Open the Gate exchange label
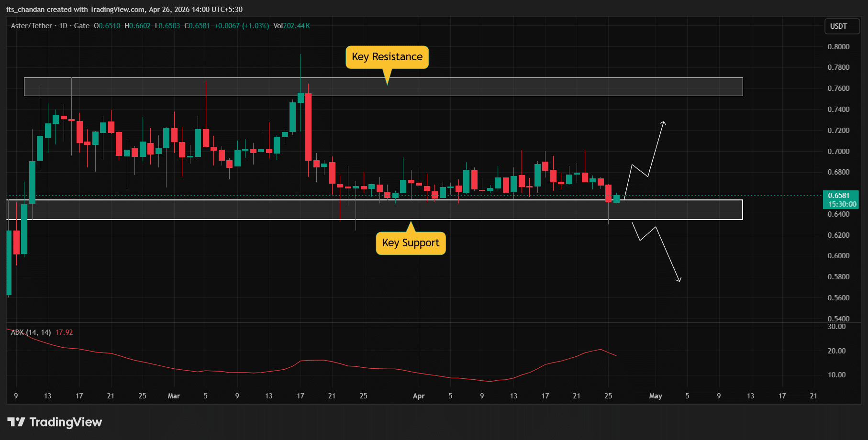 click(x=82, y=25)
